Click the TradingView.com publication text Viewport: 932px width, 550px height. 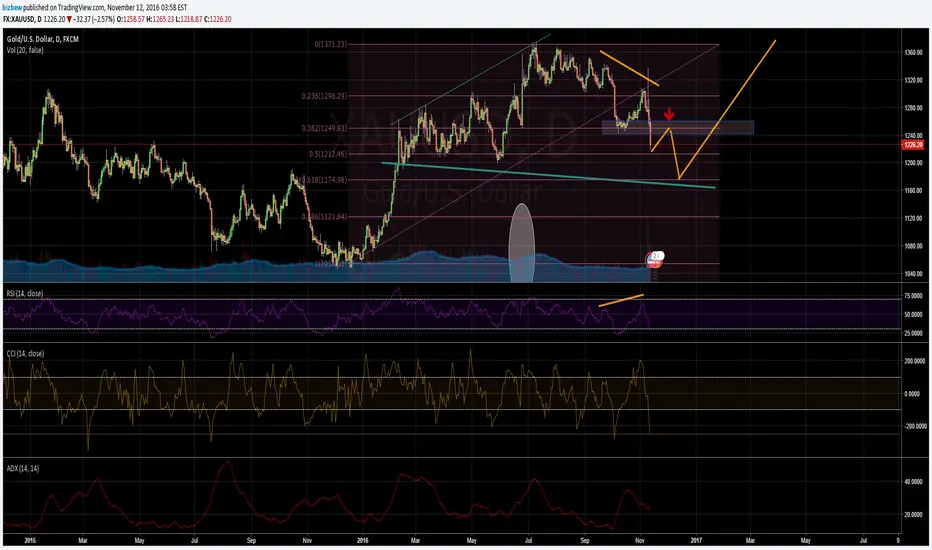[x=81, y=7]
